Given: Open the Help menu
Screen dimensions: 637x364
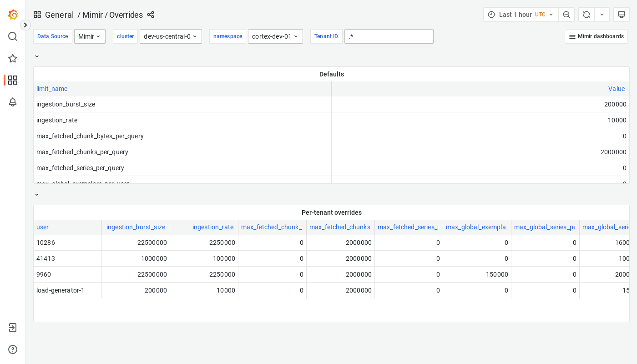Looking at the screenshot, I should tap(13, 349).
